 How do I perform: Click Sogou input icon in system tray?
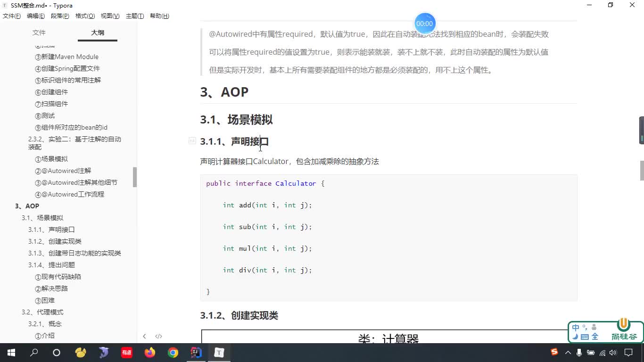pos(554,352)
